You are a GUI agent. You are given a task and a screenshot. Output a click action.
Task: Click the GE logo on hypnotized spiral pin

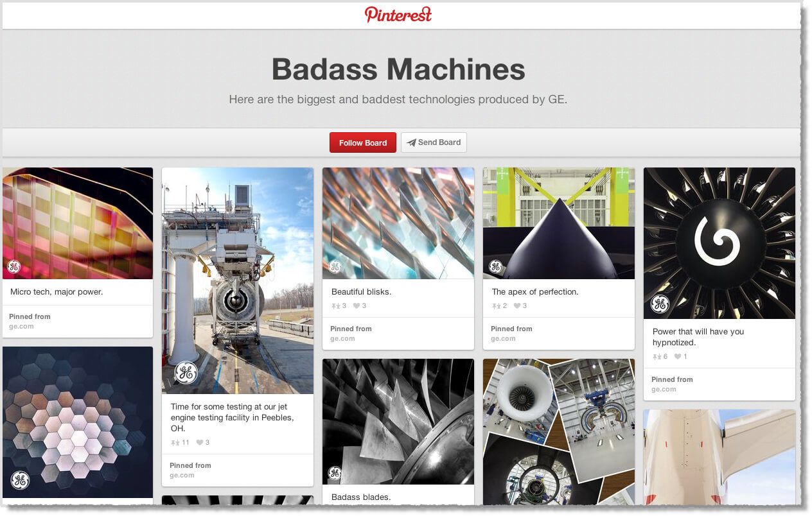click(660, 304)
